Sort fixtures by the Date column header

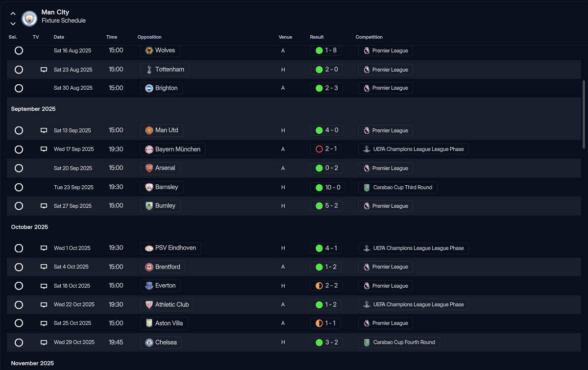click(x=59, y=37)
